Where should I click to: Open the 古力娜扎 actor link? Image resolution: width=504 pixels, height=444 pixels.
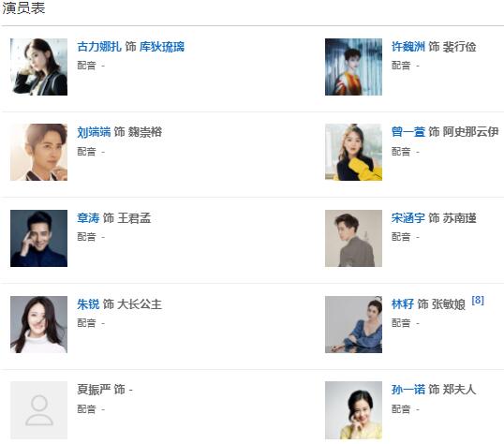point(99,47)
